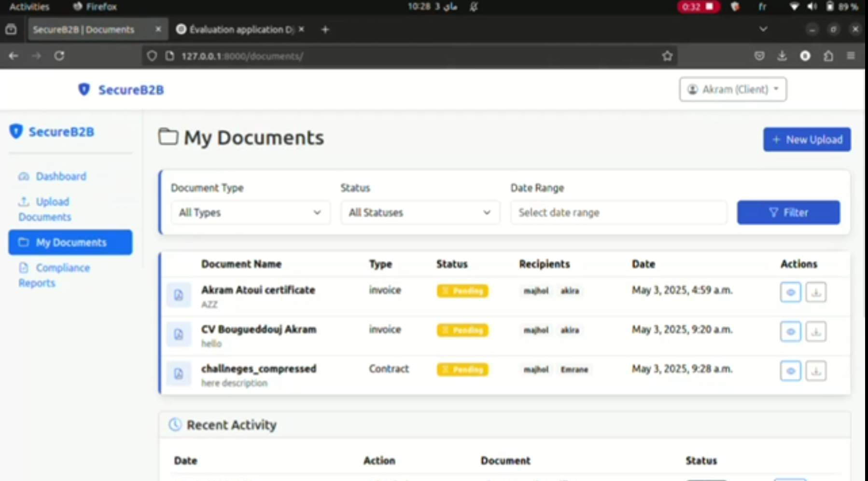
Task: Click the Select date range field
Action: click(618, 212)
